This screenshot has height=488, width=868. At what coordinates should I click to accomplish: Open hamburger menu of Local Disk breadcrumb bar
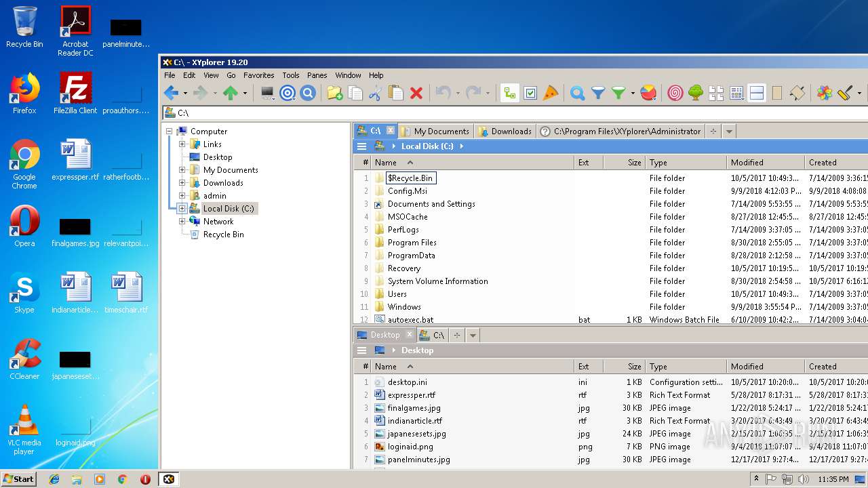(361, 146)
